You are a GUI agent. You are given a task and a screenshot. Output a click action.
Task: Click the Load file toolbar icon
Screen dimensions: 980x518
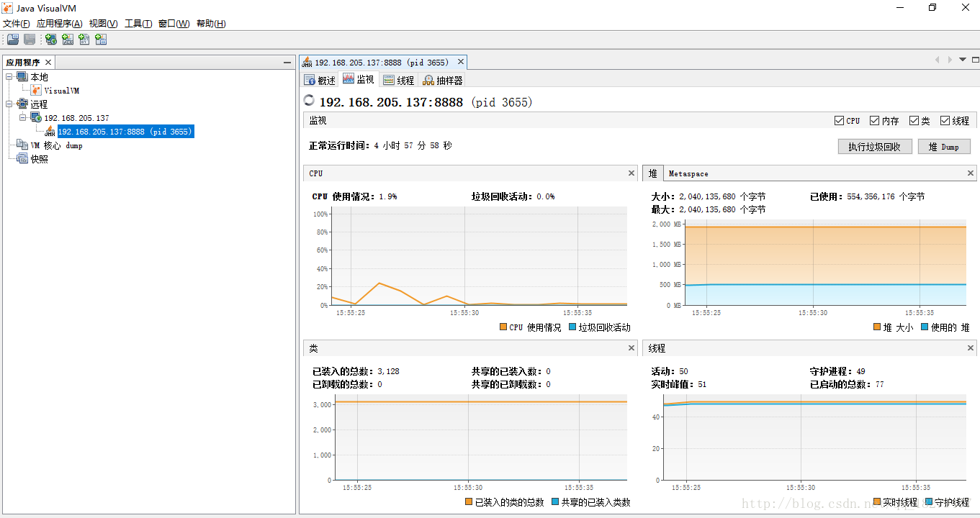pos(13,40)
